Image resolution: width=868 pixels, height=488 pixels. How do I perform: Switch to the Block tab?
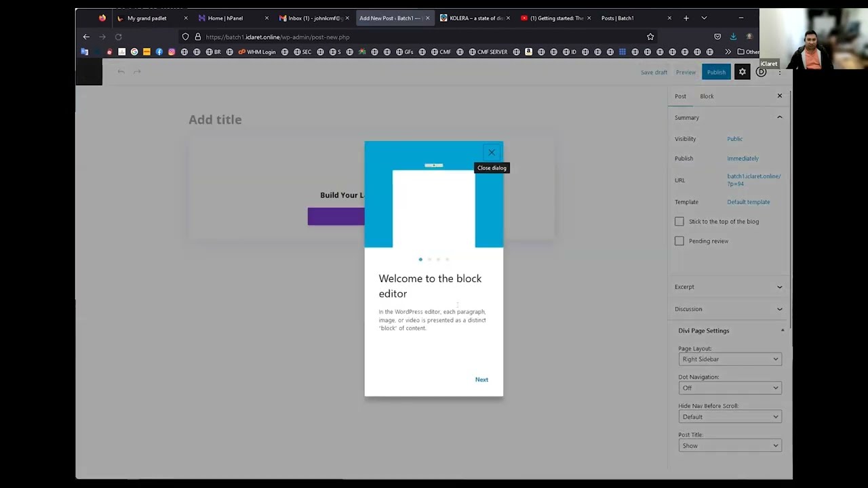[x=707, y=96]
